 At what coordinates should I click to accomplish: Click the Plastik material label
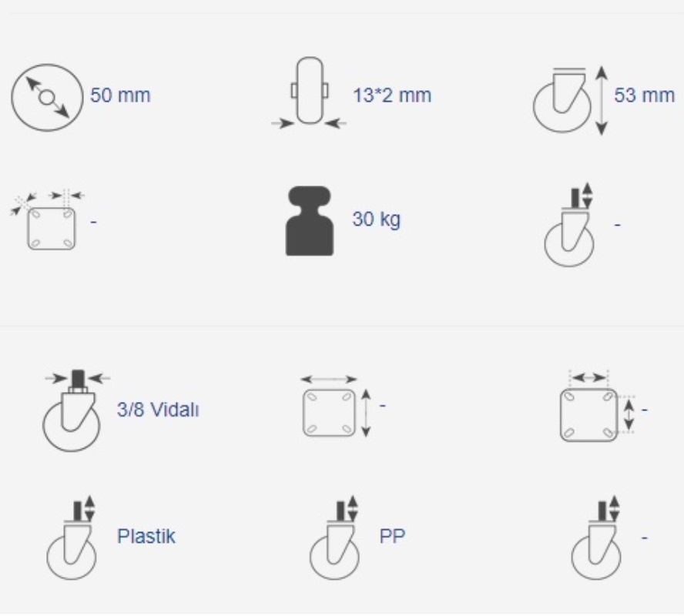click(x=146, y=536)
